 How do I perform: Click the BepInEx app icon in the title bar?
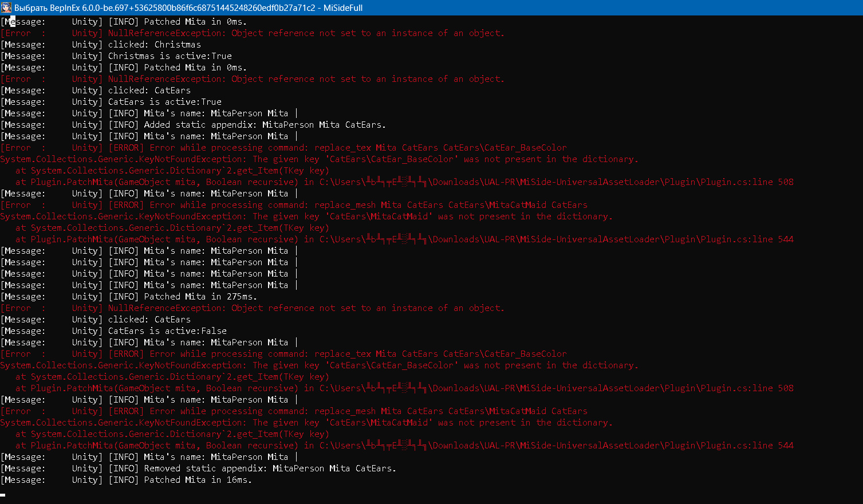coord(6,7)
